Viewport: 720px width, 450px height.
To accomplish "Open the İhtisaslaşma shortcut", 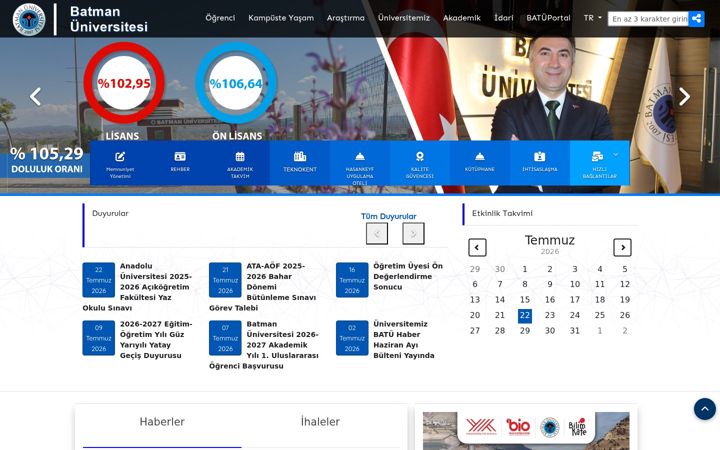I will point(540,163).
